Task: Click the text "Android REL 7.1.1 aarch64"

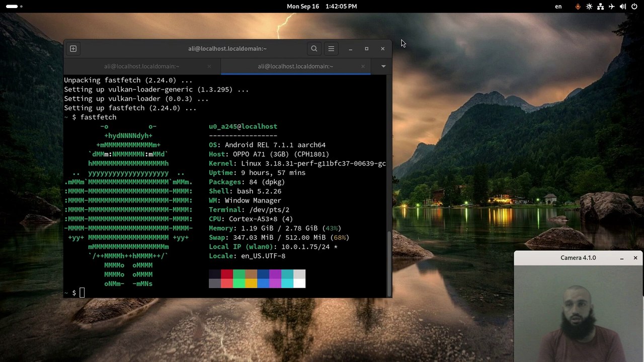Action: 275,145
